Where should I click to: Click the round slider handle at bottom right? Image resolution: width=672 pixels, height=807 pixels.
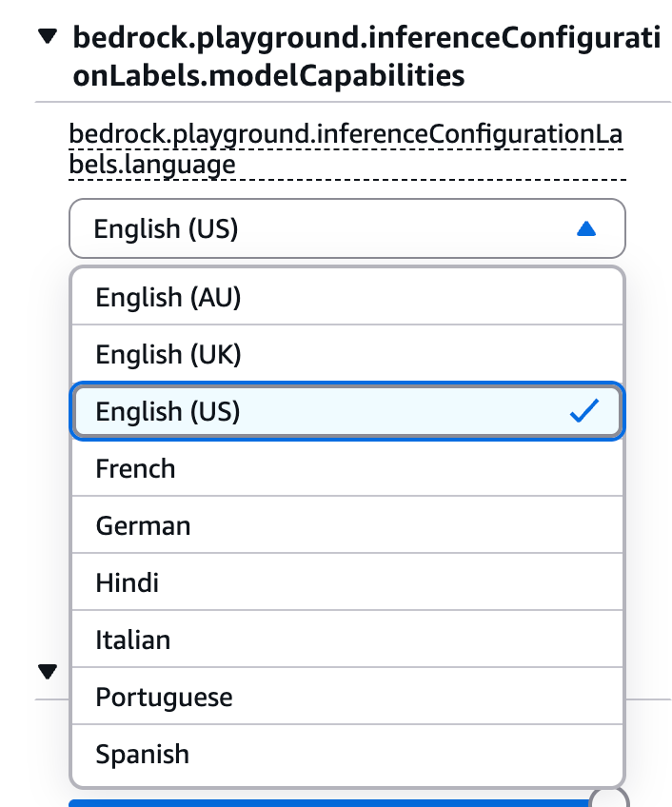pos(610,799)
